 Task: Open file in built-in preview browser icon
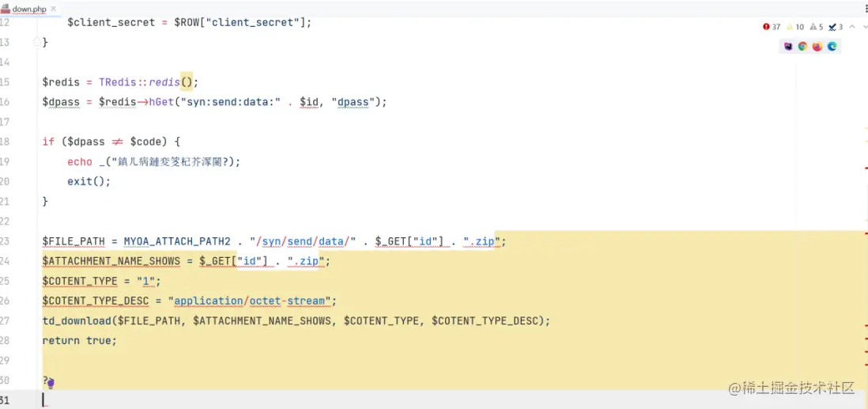pyautogui.click(x=788, y=47)
